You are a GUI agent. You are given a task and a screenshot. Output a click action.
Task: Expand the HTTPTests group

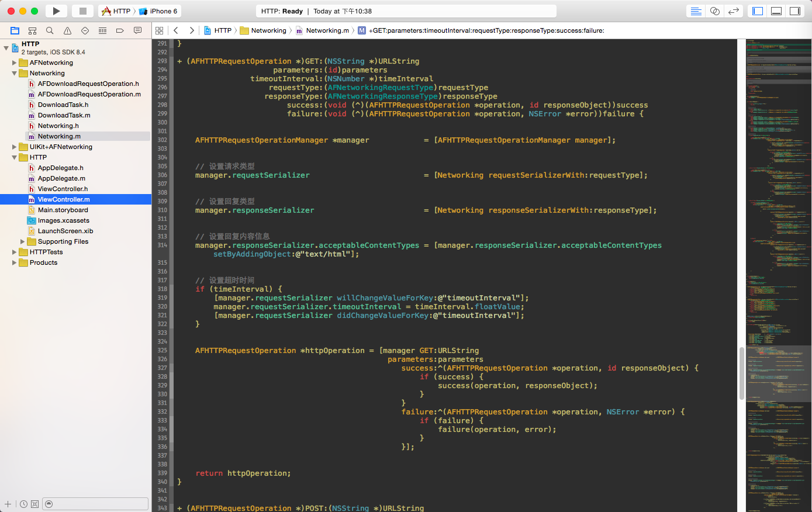[x=14, y=252]
